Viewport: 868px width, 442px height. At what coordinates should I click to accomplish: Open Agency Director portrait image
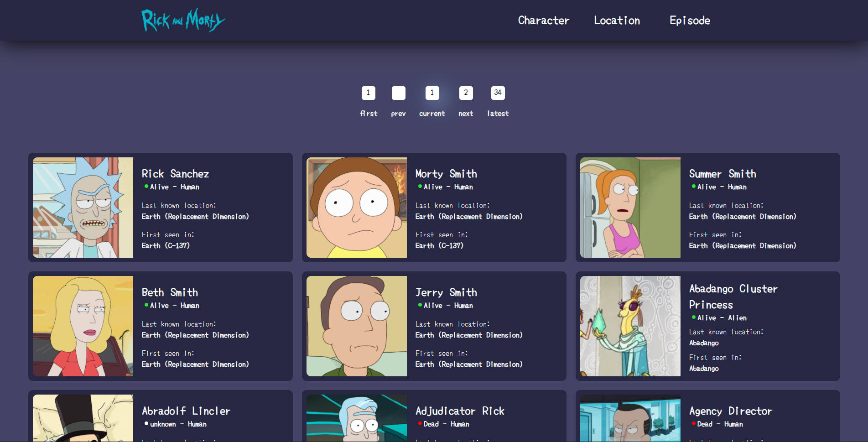[630, 418]
